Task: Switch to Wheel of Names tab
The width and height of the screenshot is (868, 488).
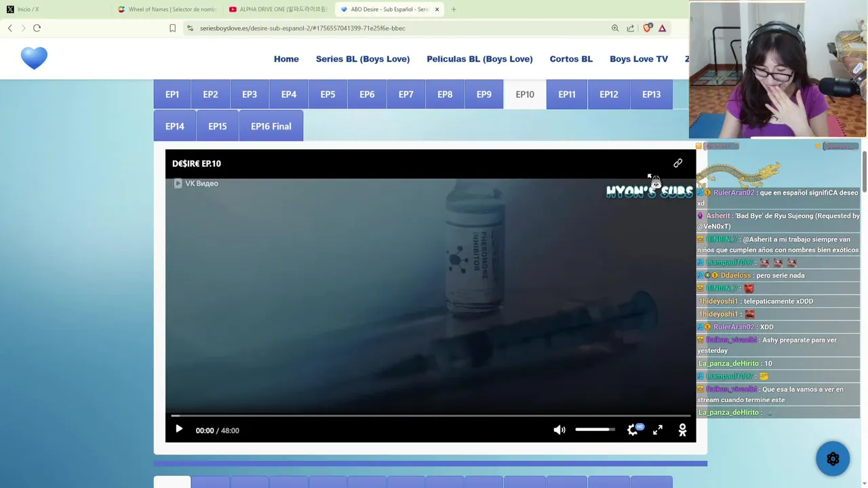Action: coord(167,9)
